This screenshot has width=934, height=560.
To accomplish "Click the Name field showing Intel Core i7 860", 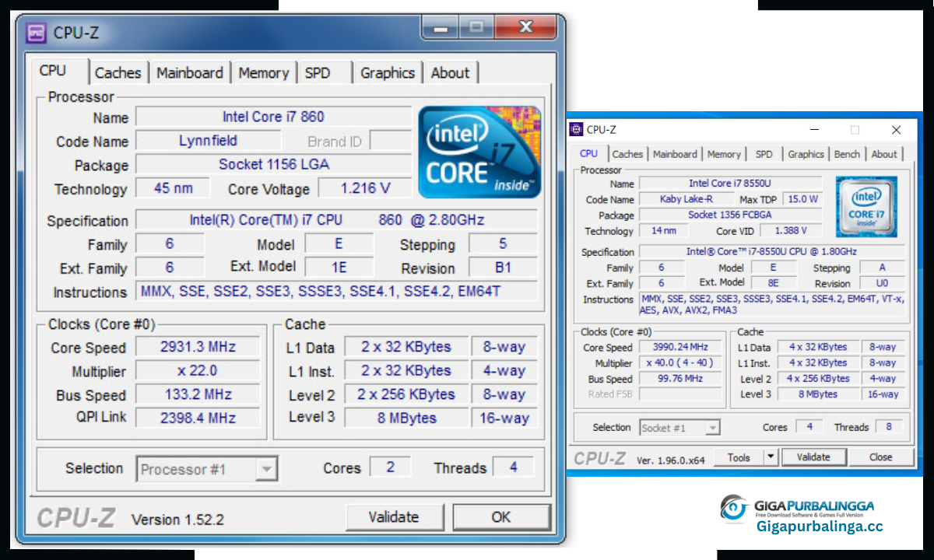I will (273, 117).
